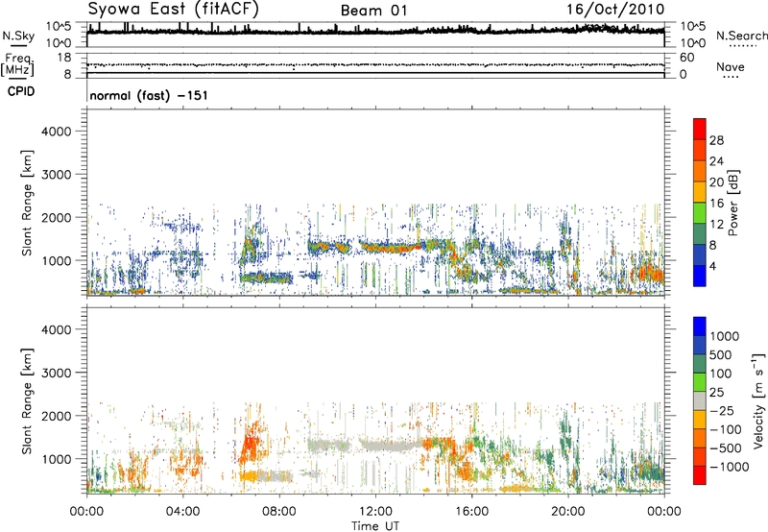Click the yellow-orange 16–20 dB Power color bar segment
The height and width of the screenshot is (532, 768).
click(700, 192)
